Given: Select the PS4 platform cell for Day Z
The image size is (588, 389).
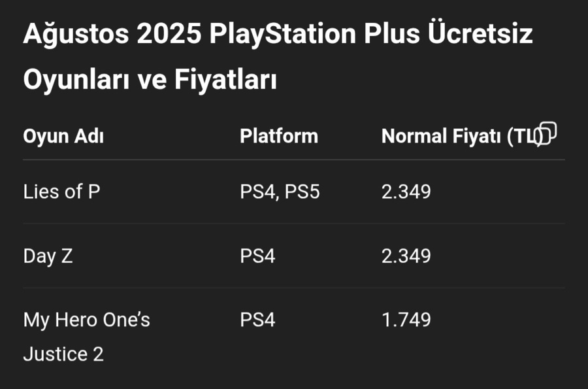Looking at the screenshot, I should point(257,256).
